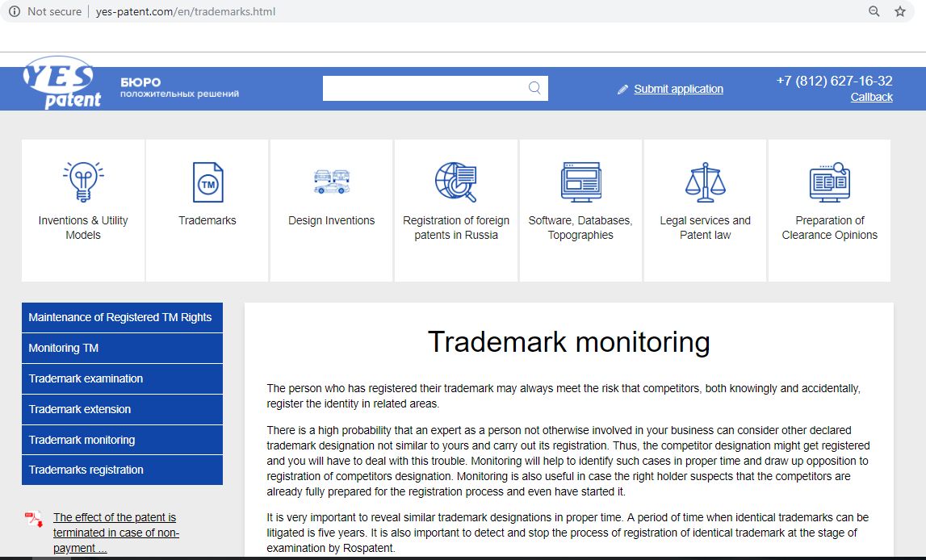
Task: Click the Trademarks card label
Action: (207, 221)
